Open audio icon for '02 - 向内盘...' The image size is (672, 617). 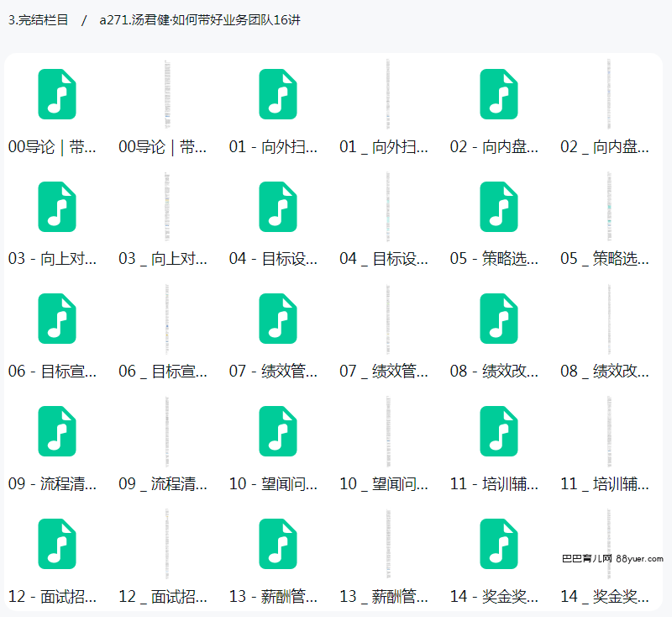point(499,94)
